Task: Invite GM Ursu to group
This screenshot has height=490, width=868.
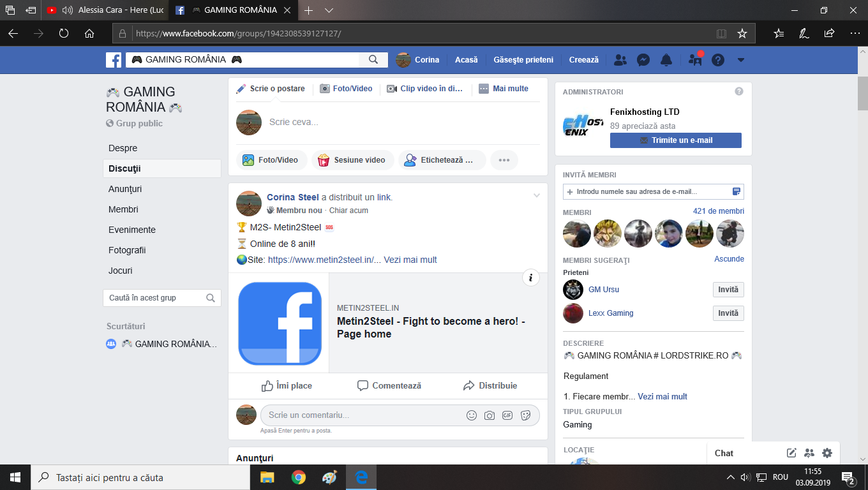Action: tap(728, 290)
